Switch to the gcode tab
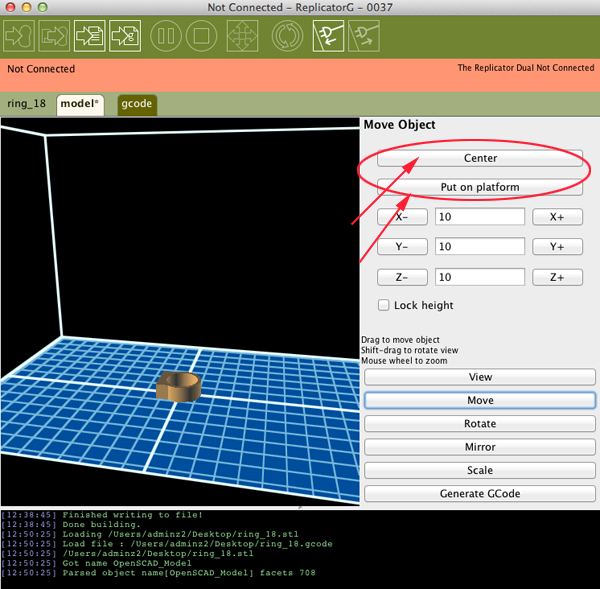The image size is (600, 589). coord(137,104)
